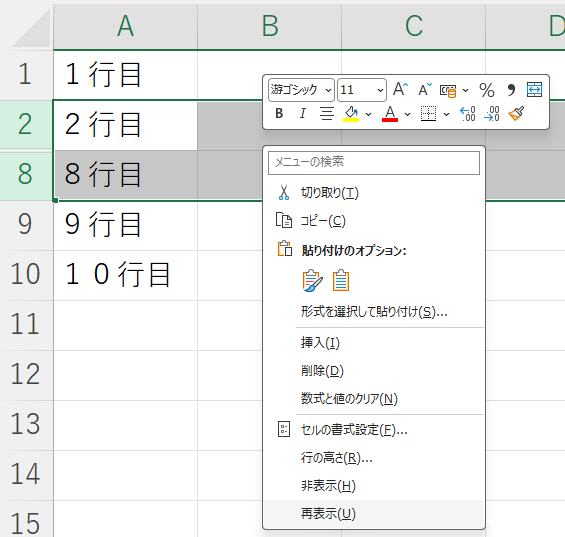565x537 pixels.
Task: Apply Comma style from mini toolbar
Action: pos(511,90)
